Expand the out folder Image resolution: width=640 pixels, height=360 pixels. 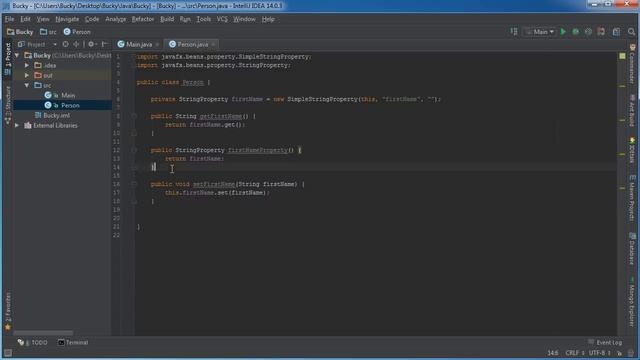pos(27,75)
